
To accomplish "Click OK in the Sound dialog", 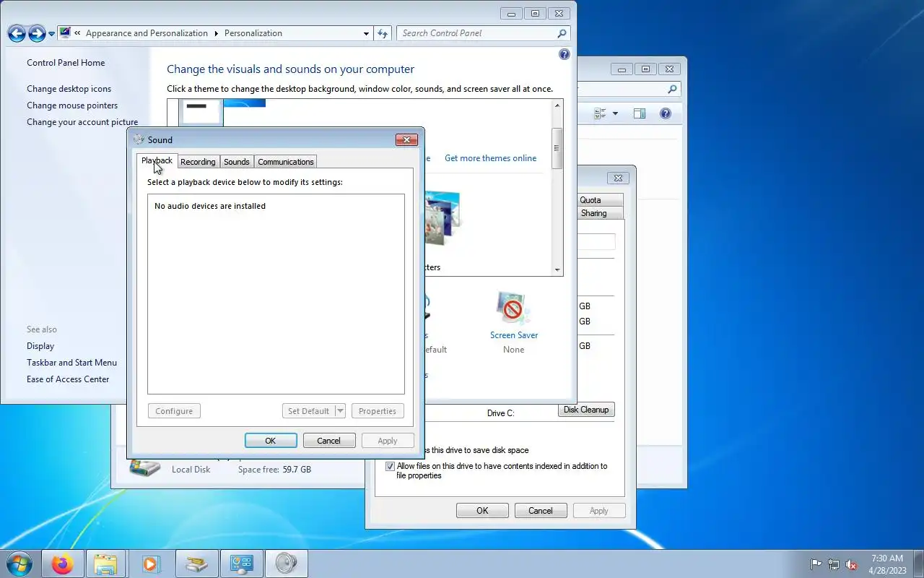I will (271, 441).
